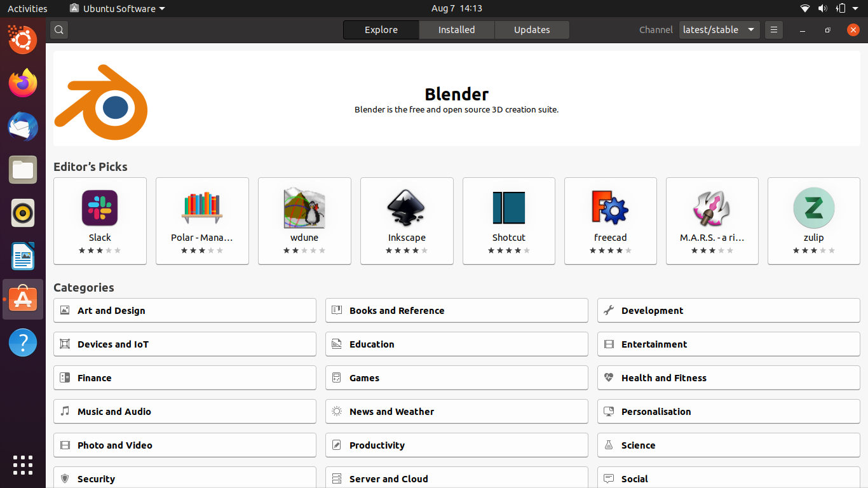
Task: Click the Blender featured banner title
Action: tap(456, 94)
